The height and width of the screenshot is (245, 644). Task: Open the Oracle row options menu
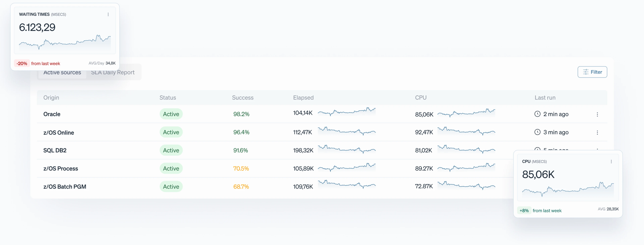coord(597,114)
